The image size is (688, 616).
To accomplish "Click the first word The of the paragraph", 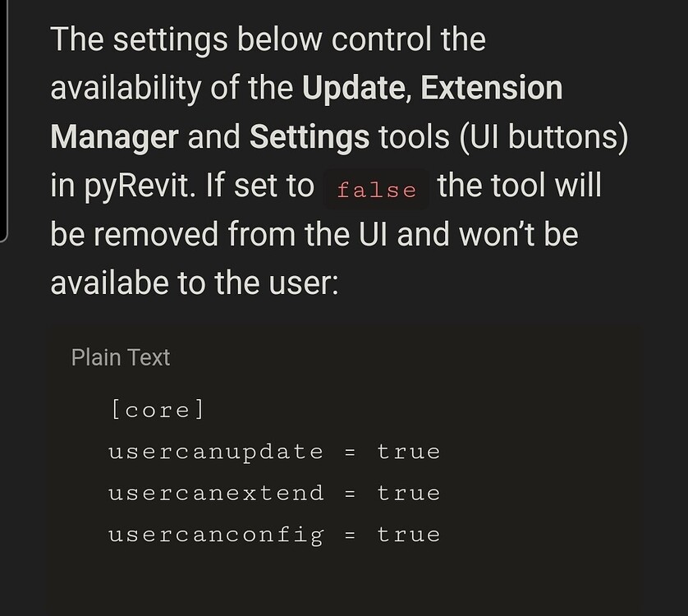I will [77, 39].
